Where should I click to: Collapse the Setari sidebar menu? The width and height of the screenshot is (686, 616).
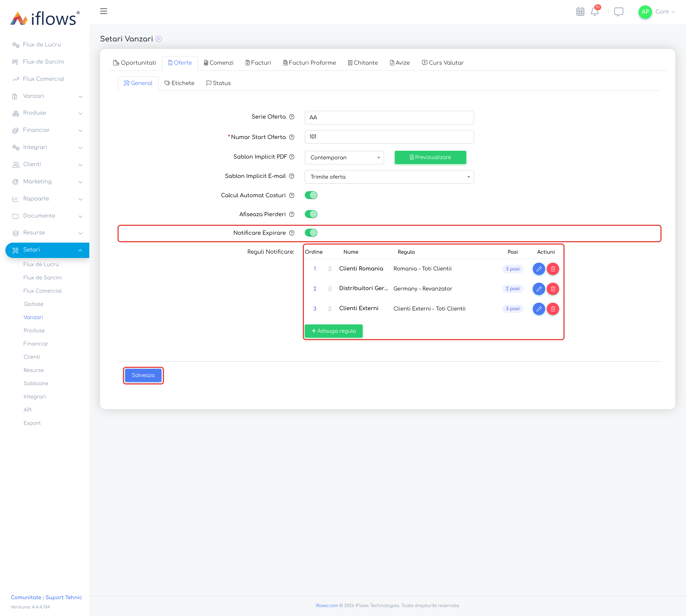(47, 250)
